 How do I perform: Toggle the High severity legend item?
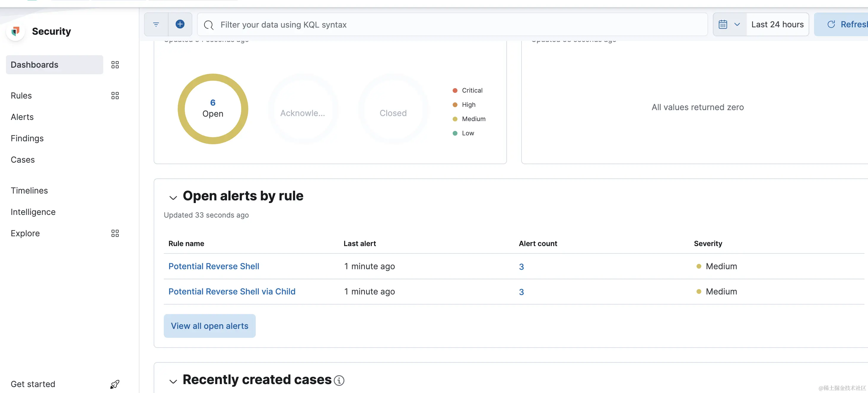468,104
